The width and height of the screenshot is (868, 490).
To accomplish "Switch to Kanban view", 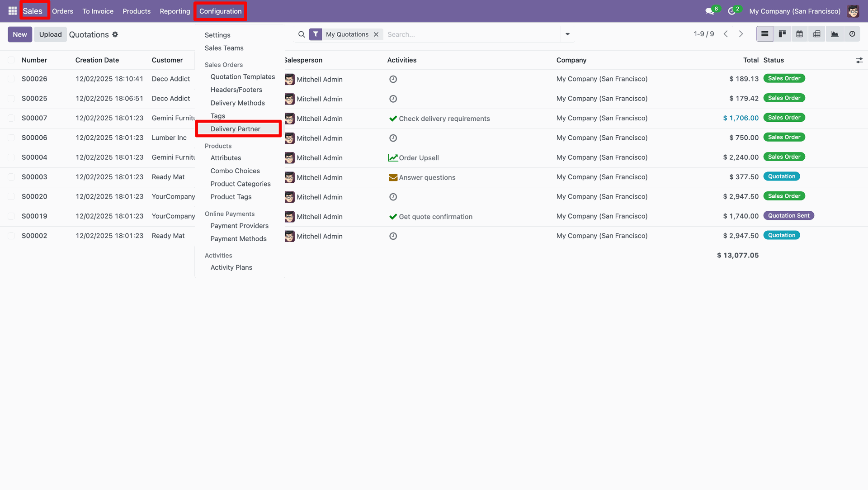I will coord(782,34).
